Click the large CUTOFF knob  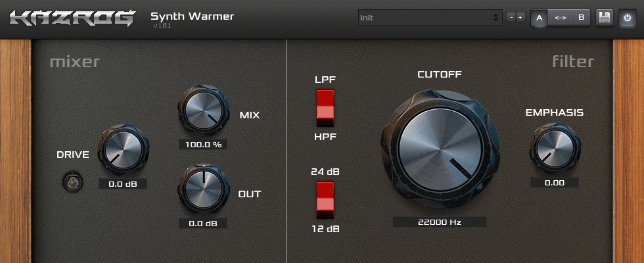tap(440, 150)
